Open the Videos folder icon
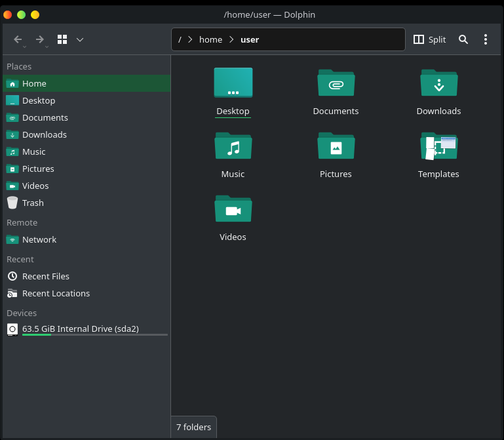504x440 pixels. tap(233, 210)
